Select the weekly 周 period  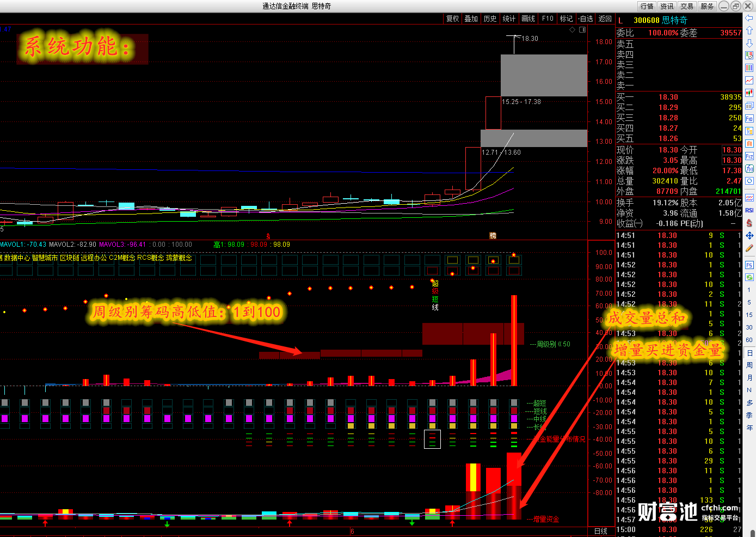tap(749, 365)
